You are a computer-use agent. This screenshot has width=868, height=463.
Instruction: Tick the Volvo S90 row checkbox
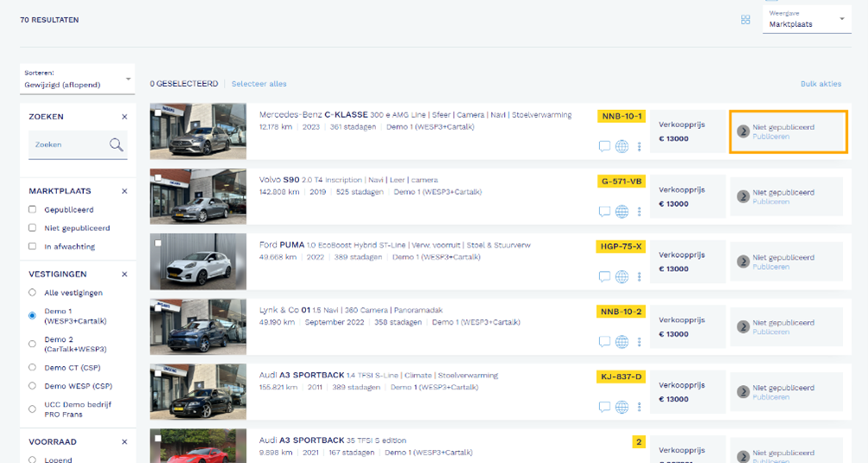[x=157, y=177]
